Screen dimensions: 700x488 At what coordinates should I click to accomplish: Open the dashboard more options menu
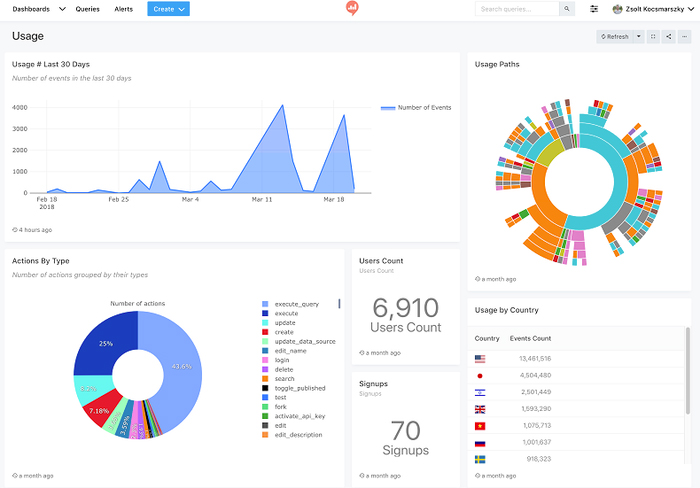[684, 37]
